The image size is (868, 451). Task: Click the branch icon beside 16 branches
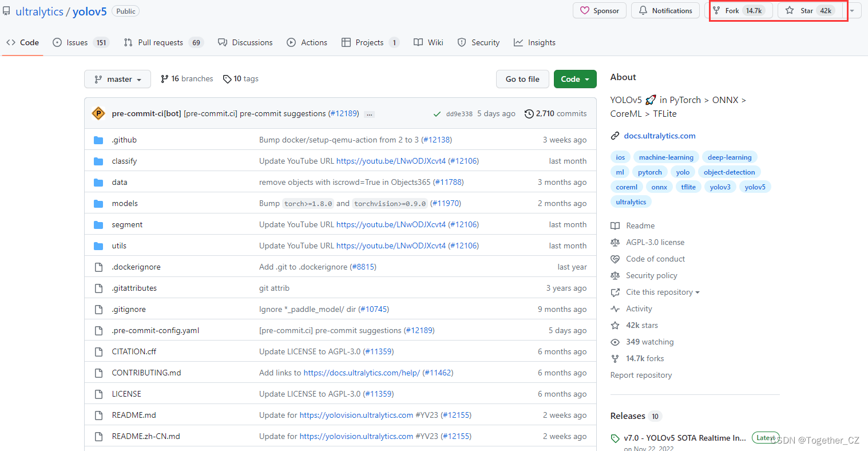(165, 79)
